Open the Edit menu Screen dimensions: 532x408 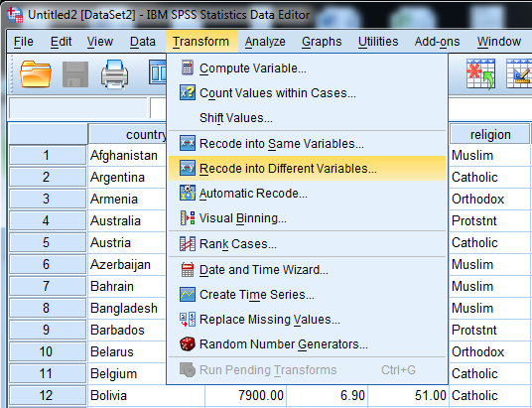(61, 42)
